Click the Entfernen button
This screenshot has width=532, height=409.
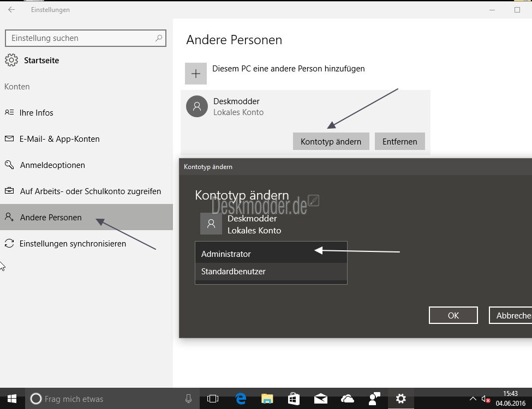[399, 141]
